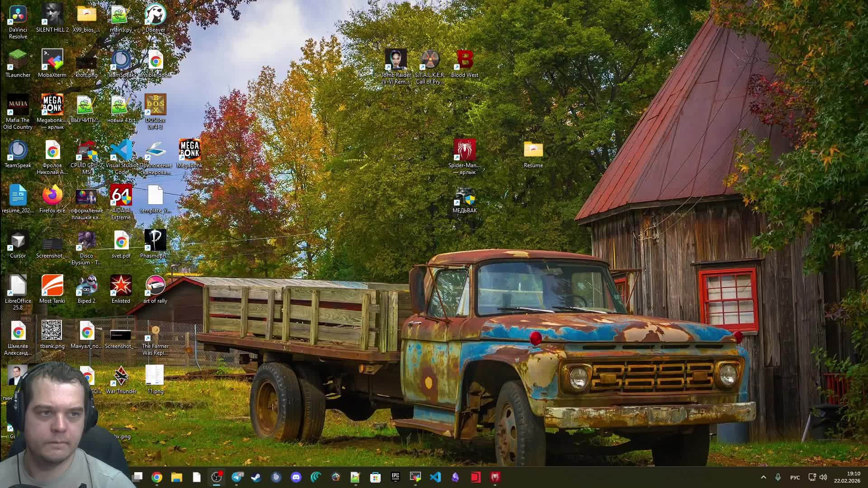Viewport: 868px width, 488px height.
Task: Select the Blood West game shortcut
Action: 464,60
